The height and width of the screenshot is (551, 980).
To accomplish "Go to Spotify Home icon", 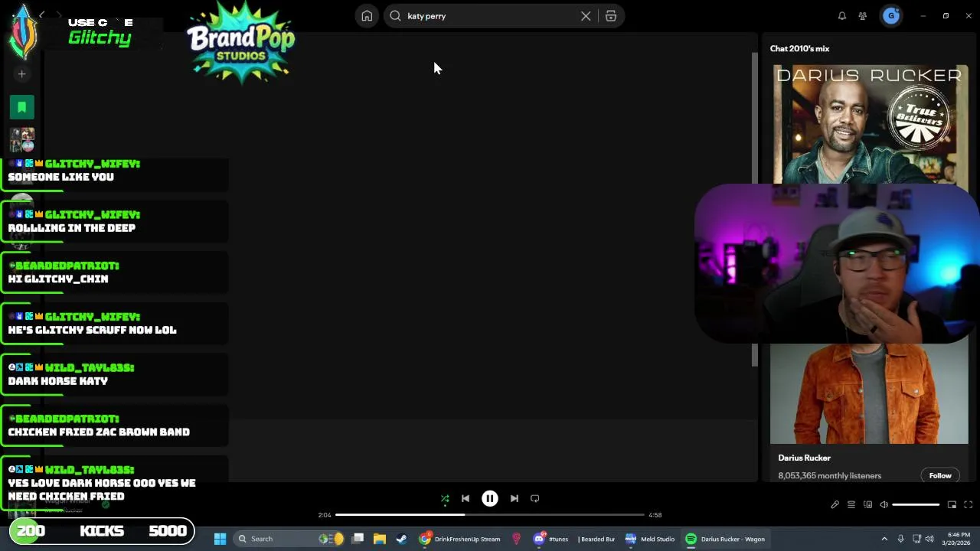I will coord(367,16).
